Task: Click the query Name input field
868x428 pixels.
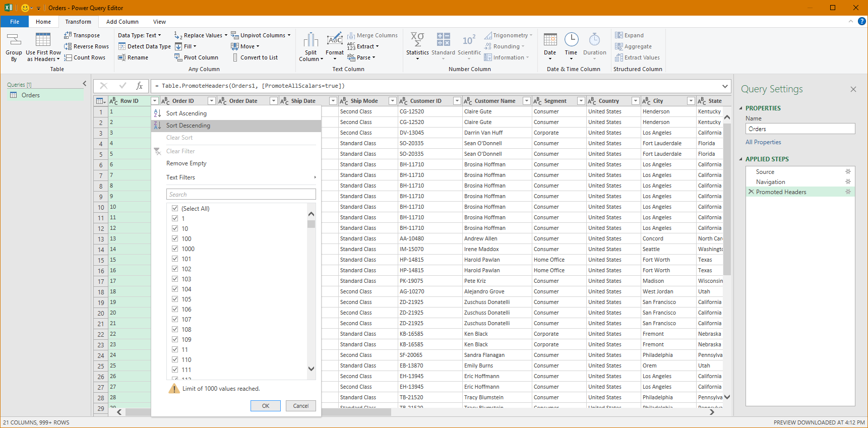Action: [x=800, y=129]
